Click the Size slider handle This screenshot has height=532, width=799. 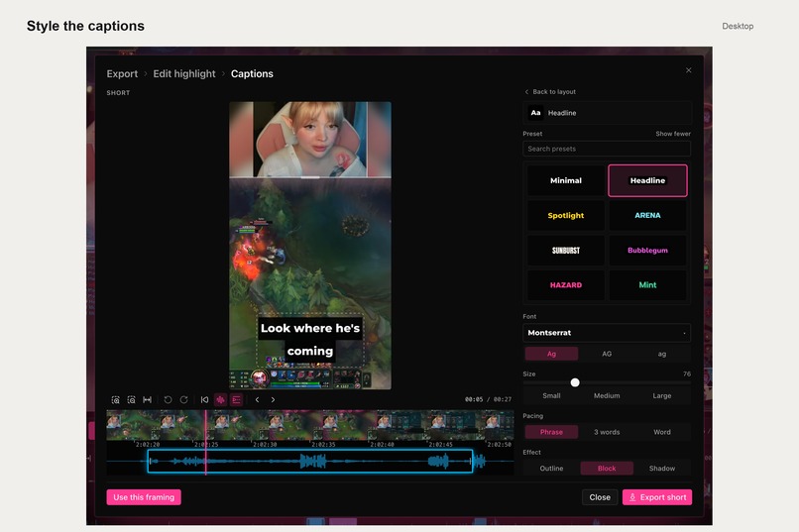[x=575, y=382]
